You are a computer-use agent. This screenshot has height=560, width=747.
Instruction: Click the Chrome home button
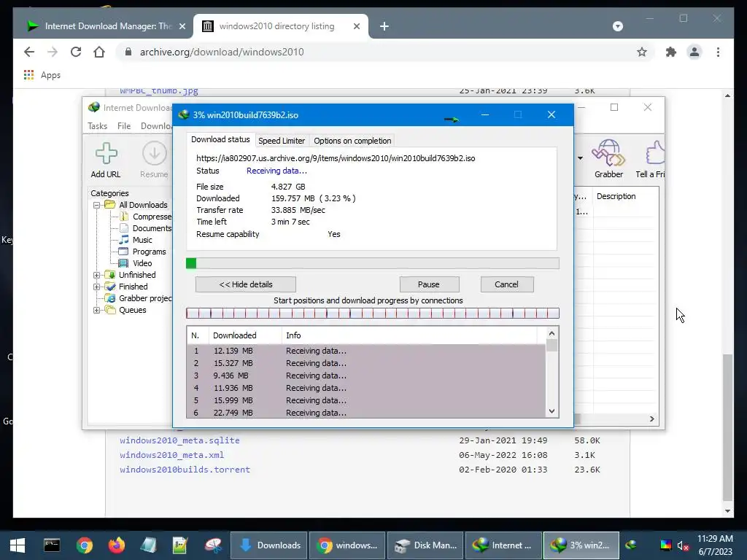99,52
